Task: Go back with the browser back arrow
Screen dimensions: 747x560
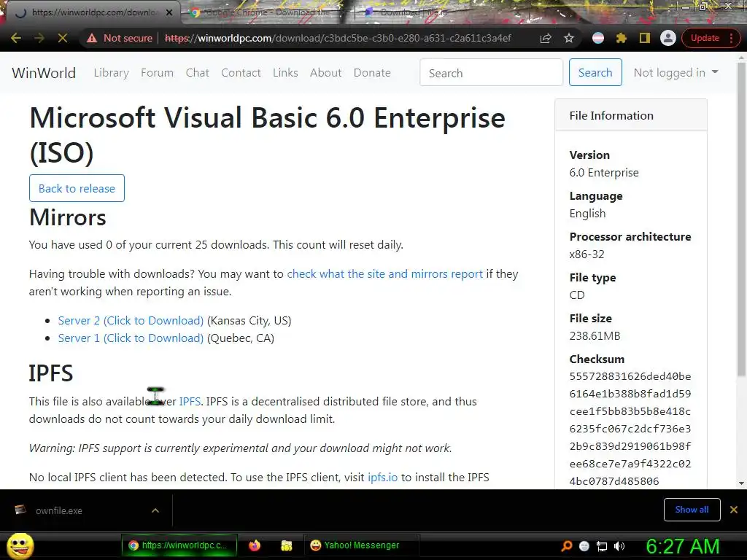Action: pyautogui.click(x=16, y=38)
